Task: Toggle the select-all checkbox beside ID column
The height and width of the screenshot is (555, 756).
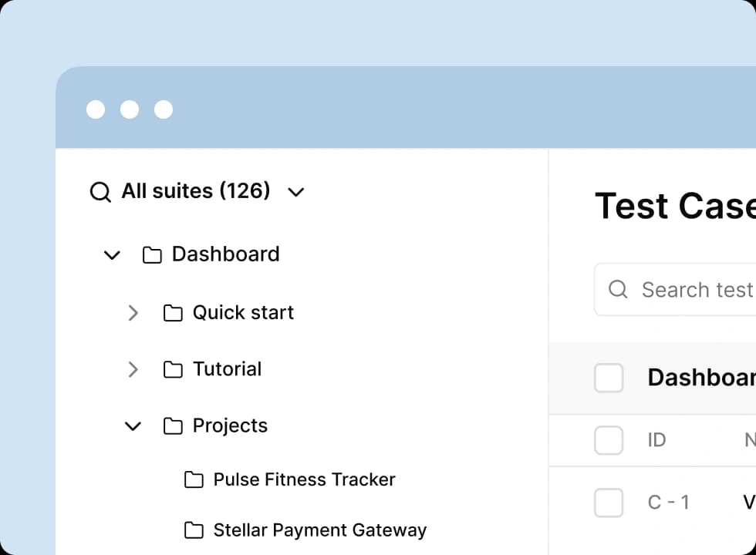Action: [x=609, y=440]
